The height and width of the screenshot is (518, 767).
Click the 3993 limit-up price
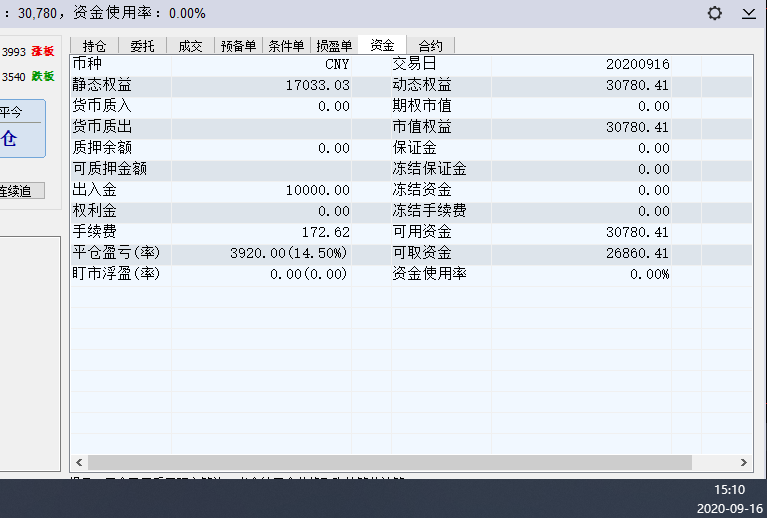tap(14, 52)
